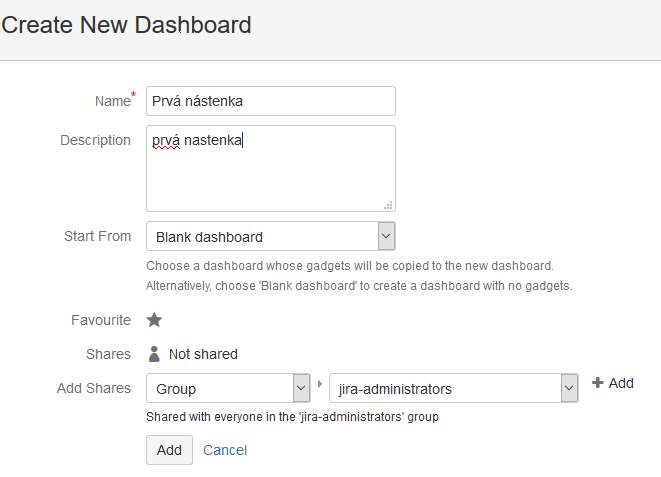
Task: Click the Create New Dashboard heading
Action: pyautogui.click(x=126, y=25)
